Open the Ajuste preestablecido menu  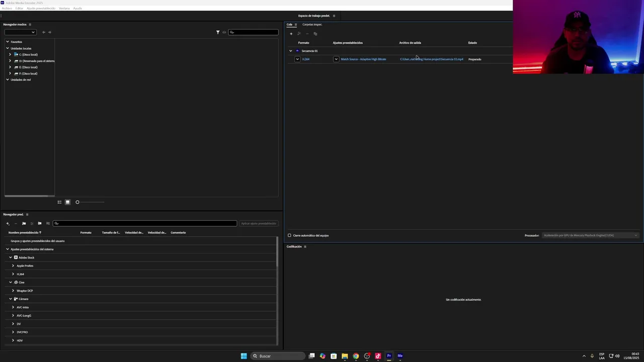(41, 9)
